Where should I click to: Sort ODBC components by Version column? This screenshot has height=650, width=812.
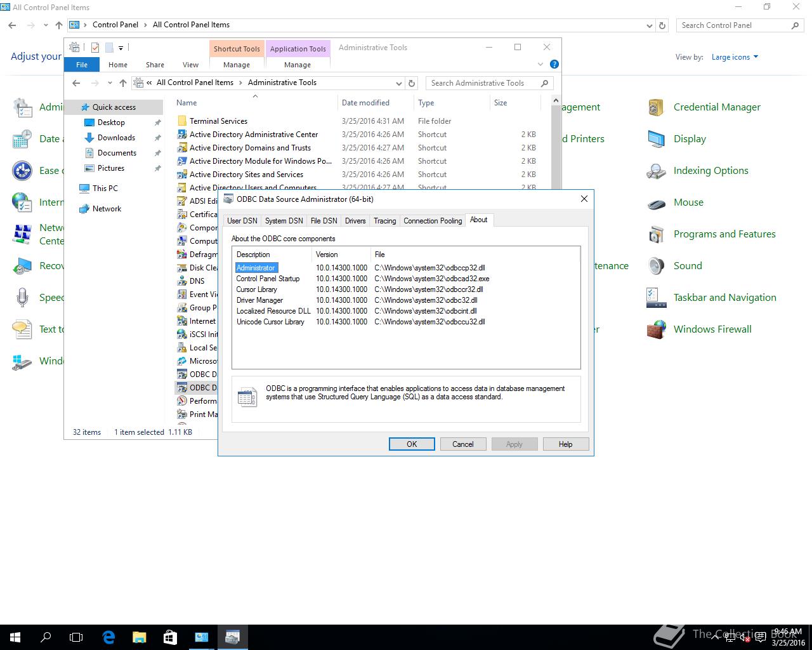click(x=341, y=255)
